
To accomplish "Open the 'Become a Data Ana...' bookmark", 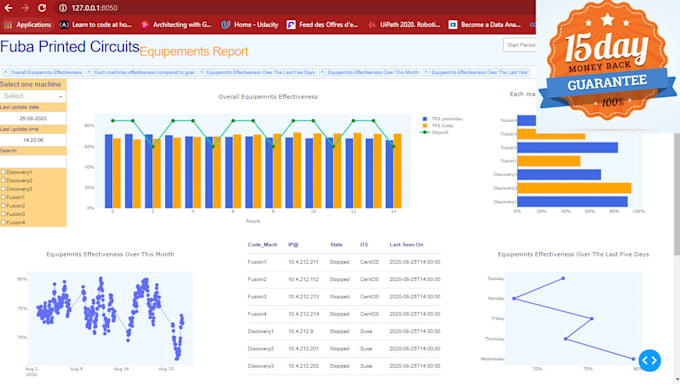I will [x=484, y=25].
